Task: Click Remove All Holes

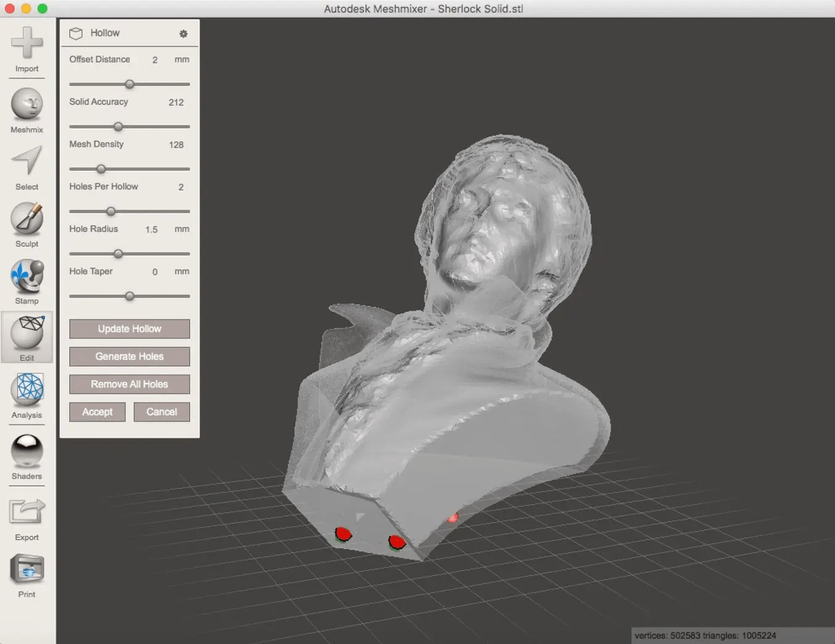Action: (x=129, y=384)
